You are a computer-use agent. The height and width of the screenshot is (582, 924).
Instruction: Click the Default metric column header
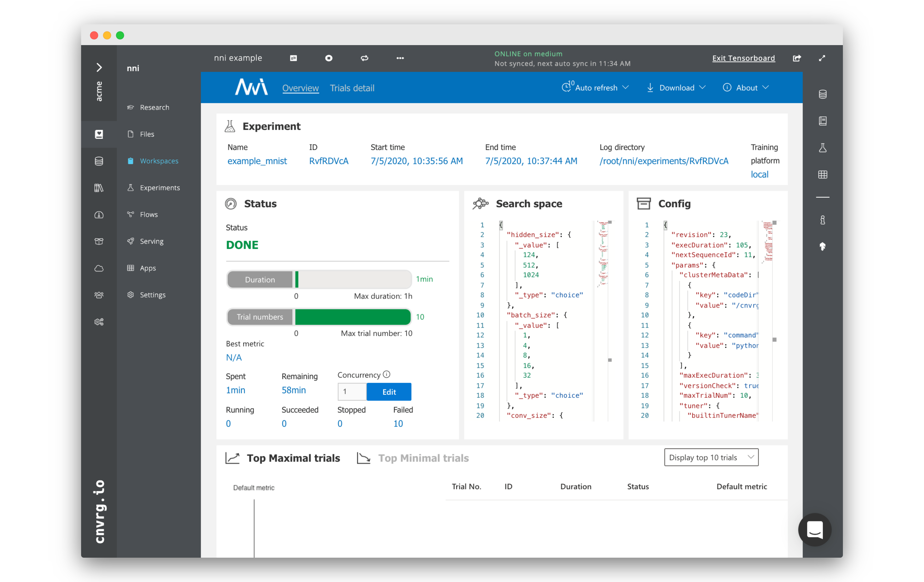(x=742, y=487)
